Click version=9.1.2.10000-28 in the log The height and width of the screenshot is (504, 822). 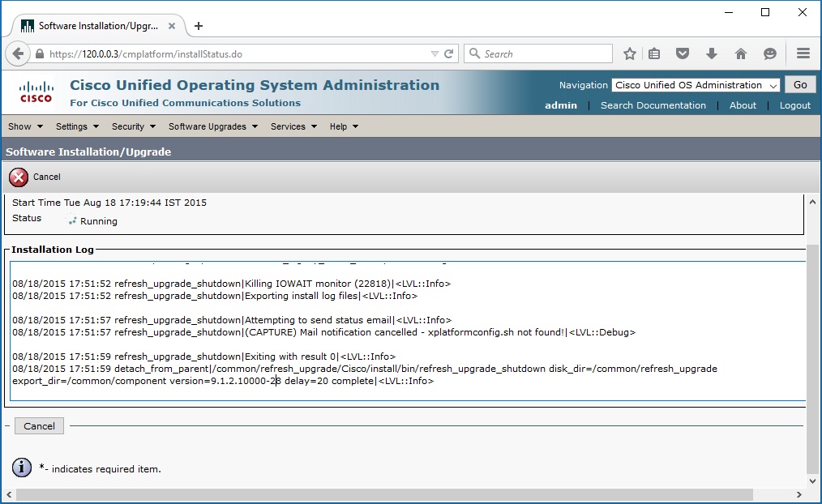(x=225, y=381)
